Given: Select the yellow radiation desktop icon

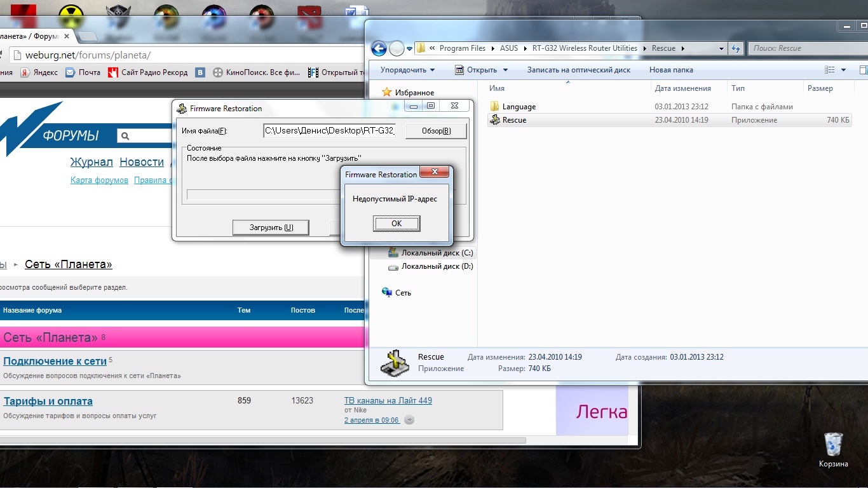Looking at the screenshot, I should [71, 15].
